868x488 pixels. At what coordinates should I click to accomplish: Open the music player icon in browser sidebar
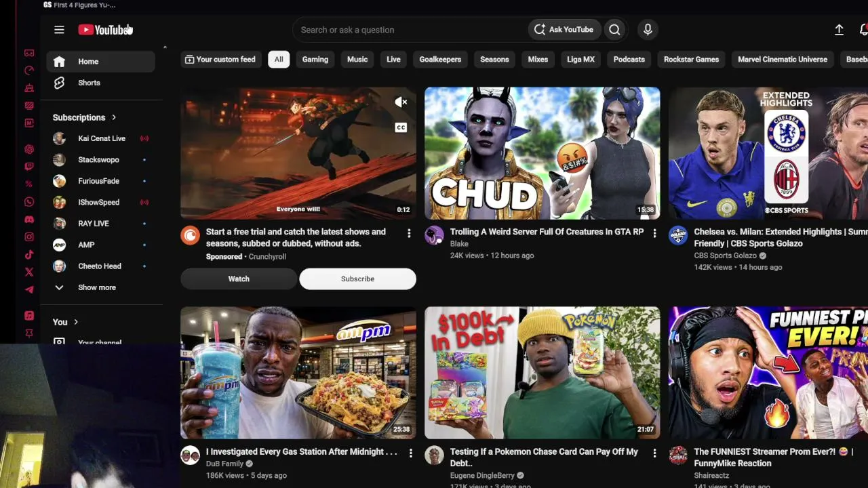pos(29,316)
